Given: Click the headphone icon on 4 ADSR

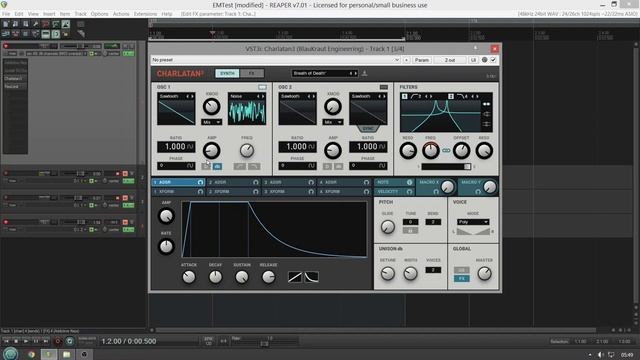Looking at the screenshot, I should tap(366, 182).
